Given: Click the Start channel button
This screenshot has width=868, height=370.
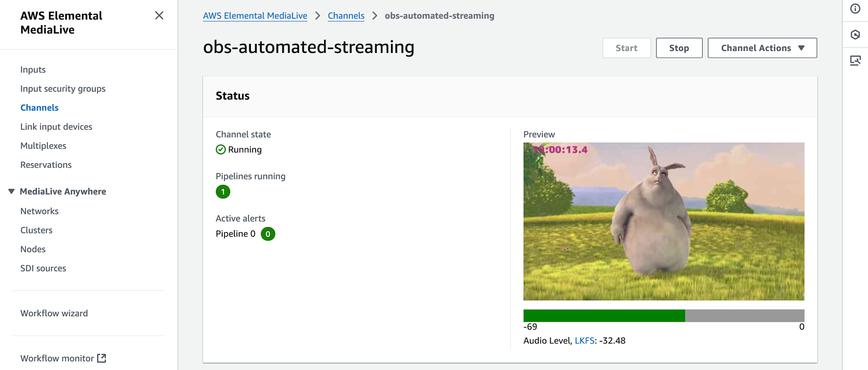Looking at the screenshot, I should click(x=626, y=48).
